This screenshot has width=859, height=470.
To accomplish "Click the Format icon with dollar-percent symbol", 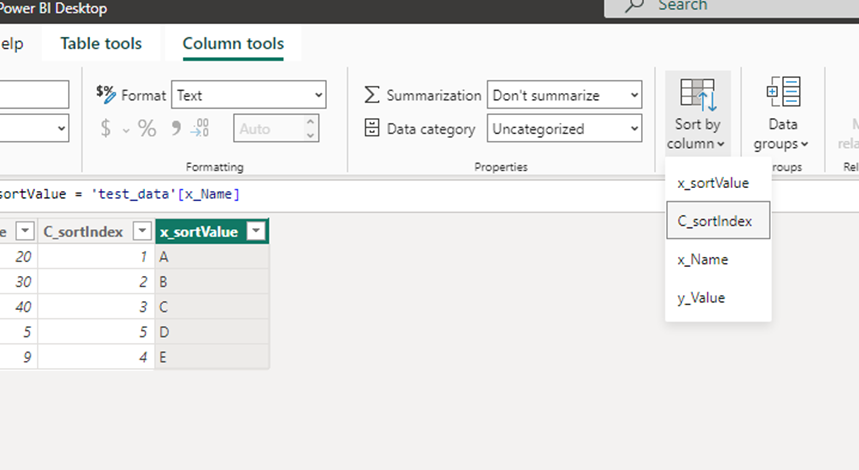I will pos(105,94).
